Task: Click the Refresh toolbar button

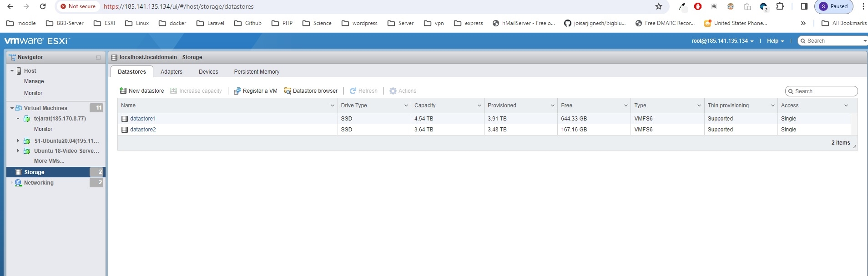Action: point(363,91)
